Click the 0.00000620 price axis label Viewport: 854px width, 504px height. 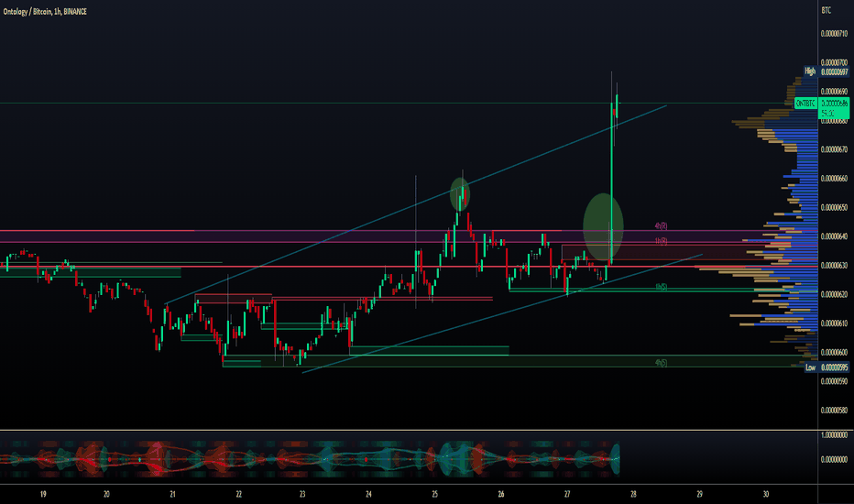coord(834,294)
